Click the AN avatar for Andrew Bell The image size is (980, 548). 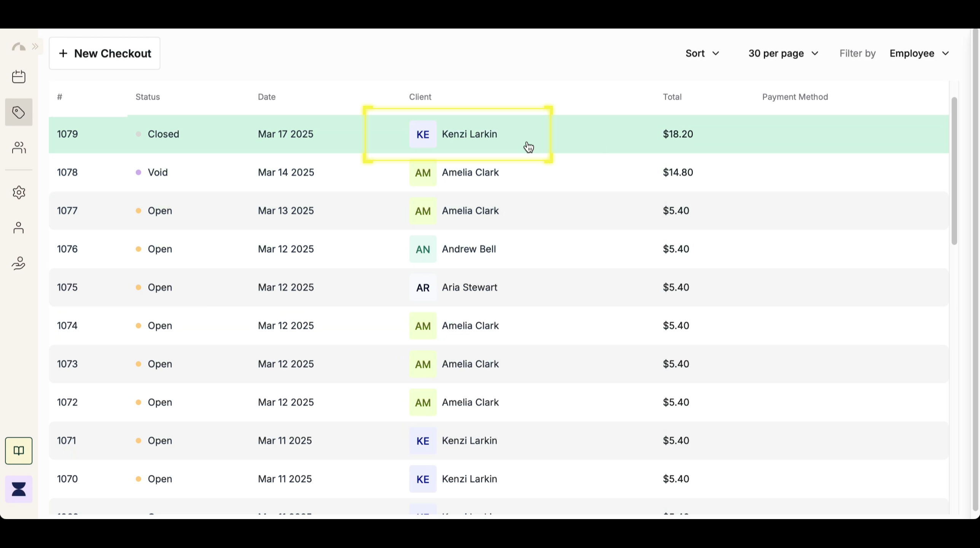tap(423, 249)
